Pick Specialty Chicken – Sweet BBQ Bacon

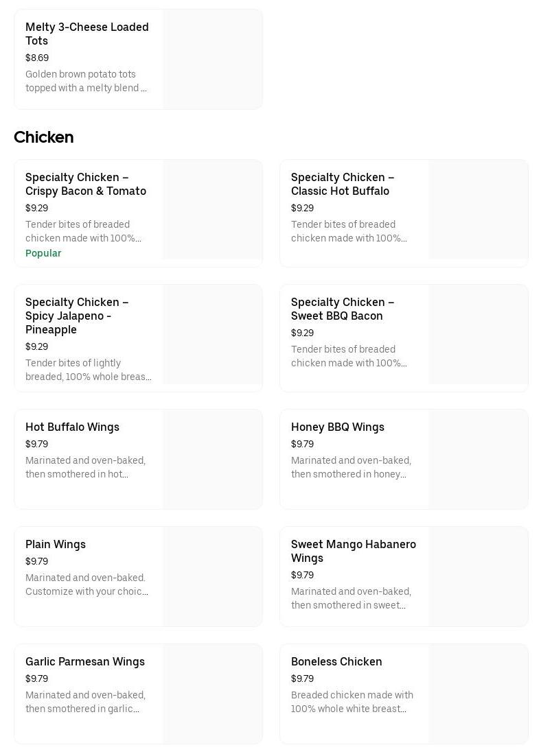click(x=343, y=309)
